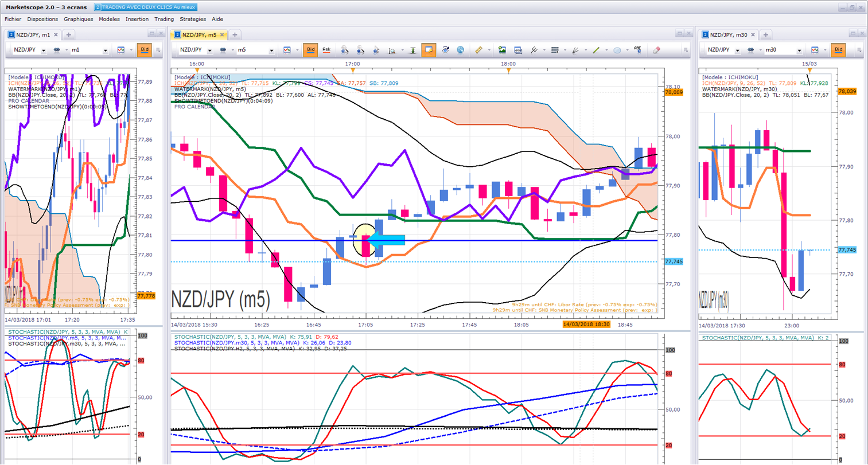Open the Trading menu
Image resolution: width=868 pixels, height=465 pixels.
coord(164,19)
